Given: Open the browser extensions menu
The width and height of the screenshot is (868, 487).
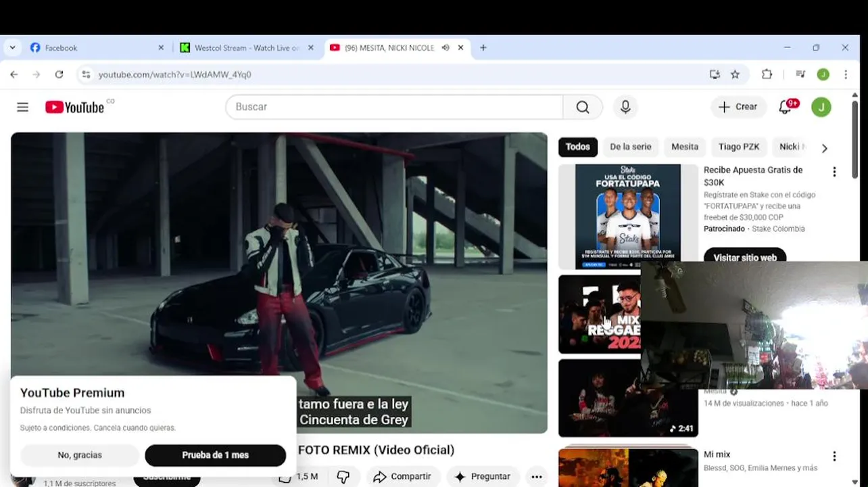Looking at the screenshot, I should 767,74.
